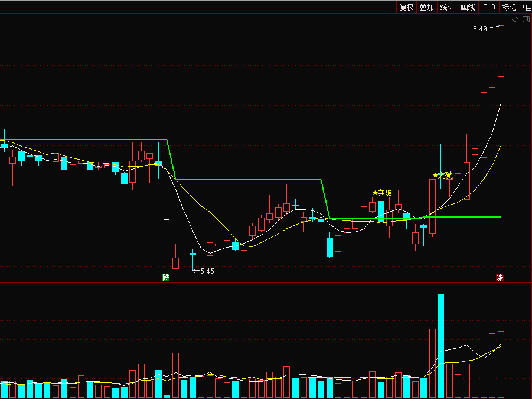Click the 5.45 low price label

207,271
